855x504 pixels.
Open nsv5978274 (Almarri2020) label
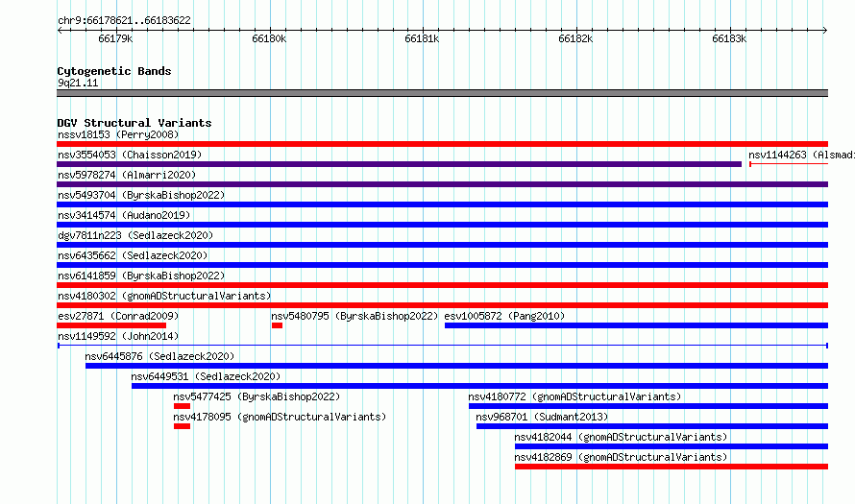coord(127,175)
